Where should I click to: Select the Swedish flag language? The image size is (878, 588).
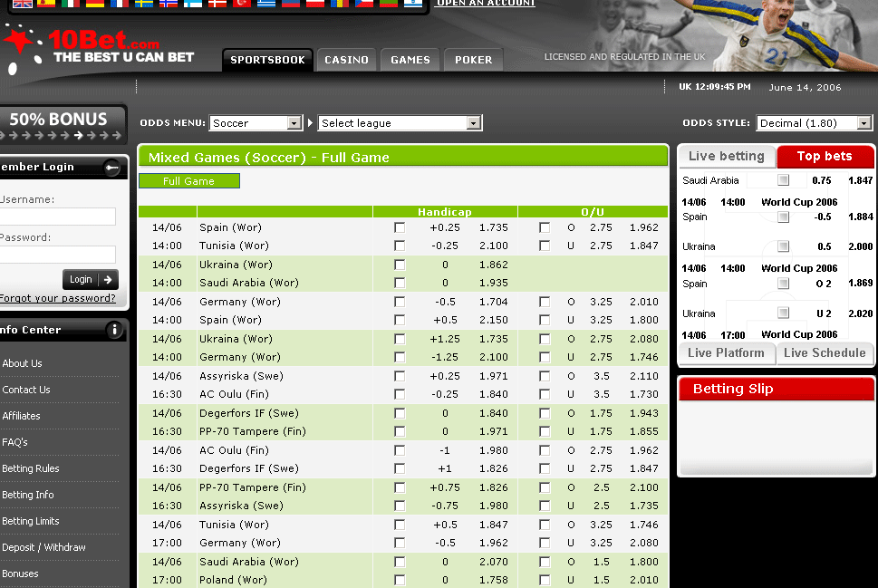point(144,3)
